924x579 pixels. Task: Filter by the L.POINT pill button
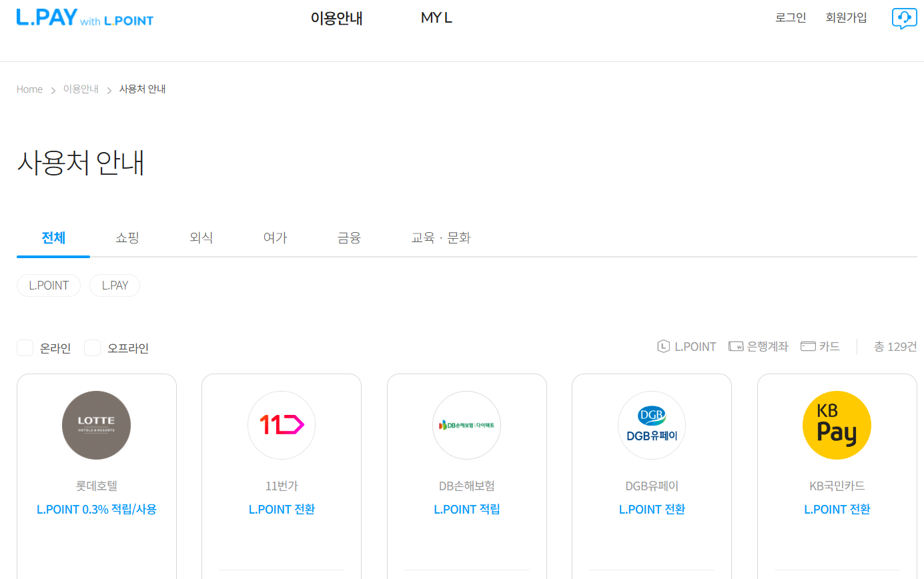tap(49, 285)
